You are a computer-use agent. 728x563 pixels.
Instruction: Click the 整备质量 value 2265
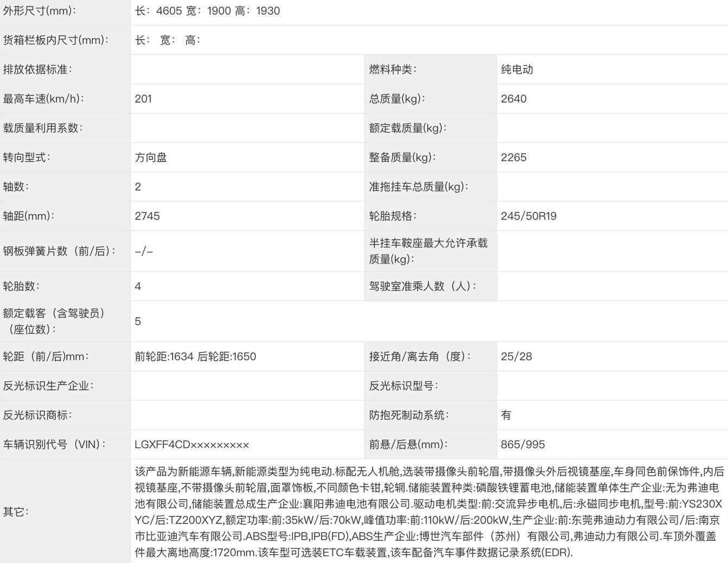[x=514, y=157]
